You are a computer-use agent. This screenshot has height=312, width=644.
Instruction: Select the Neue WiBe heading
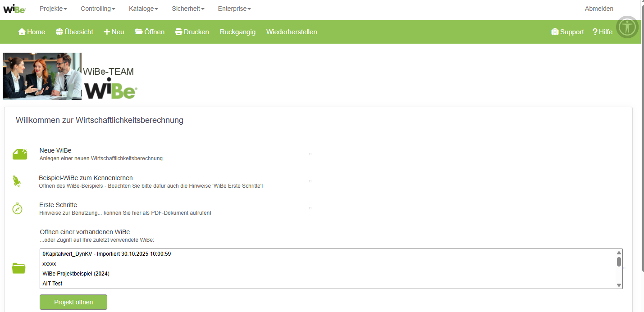pyautogui.click(x=55, y=150)
